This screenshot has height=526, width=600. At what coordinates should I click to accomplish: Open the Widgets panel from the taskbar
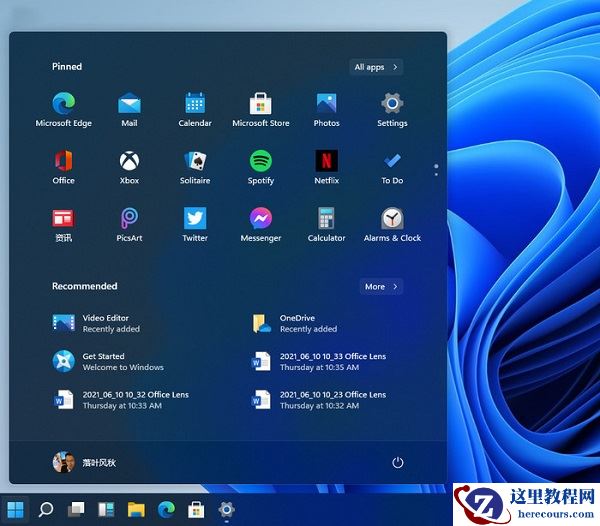point(106,510)
